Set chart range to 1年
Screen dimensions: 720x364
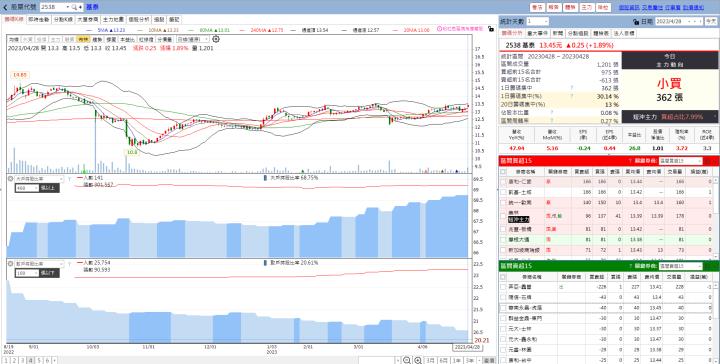(456, 360)
